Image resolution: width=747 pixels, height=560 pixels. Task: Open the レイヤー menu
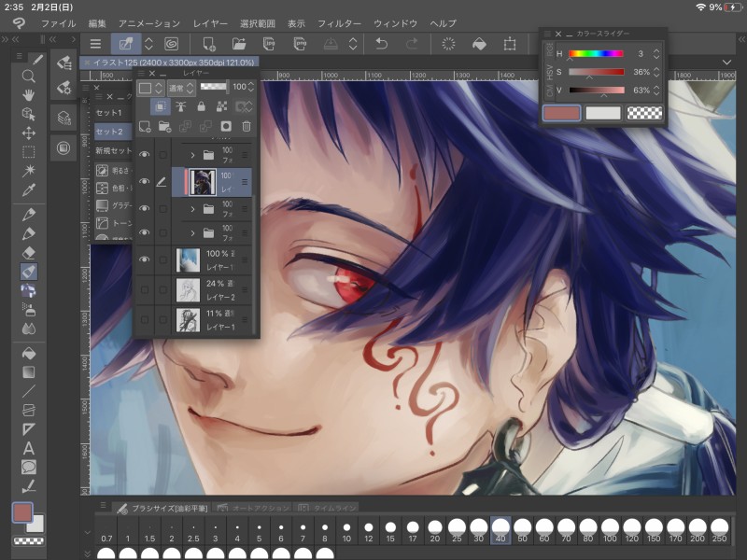click(x=210, y=23)
